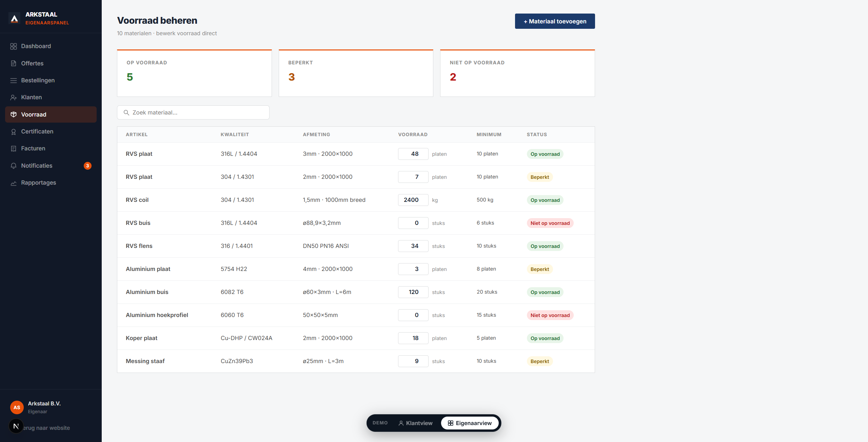Image resolution: width=868 pixels, height=442 pixels.
Task: Open the notifications badge showing 3
Action: pyautogui.click(x=87, y=166)
